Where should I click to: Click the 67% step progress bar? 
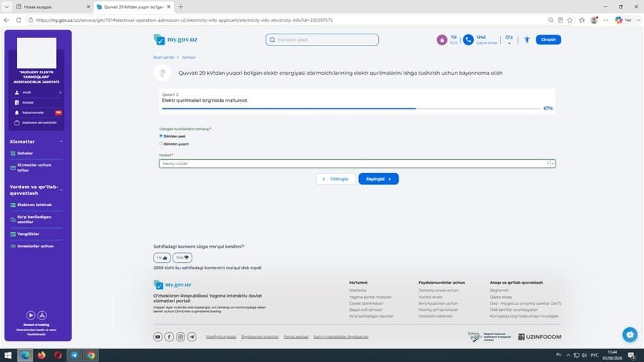351,108
